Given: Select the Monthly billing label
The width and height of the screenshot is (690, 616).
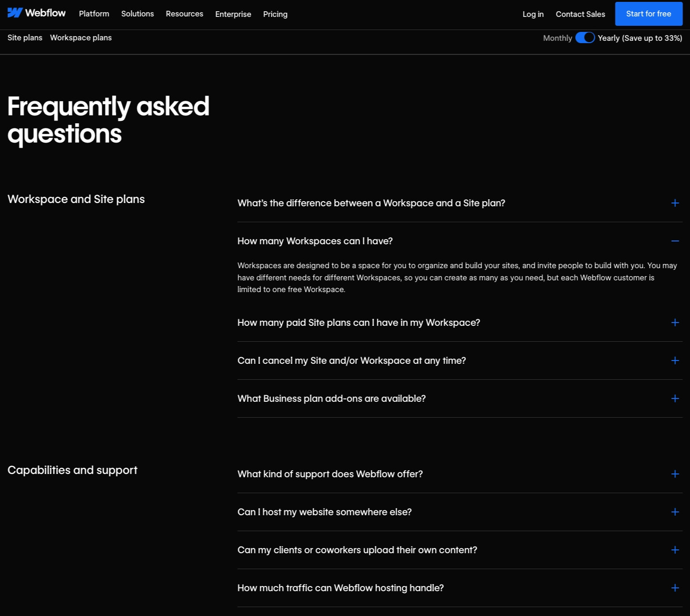Looking at the screenshot, I should pos(557,38).
